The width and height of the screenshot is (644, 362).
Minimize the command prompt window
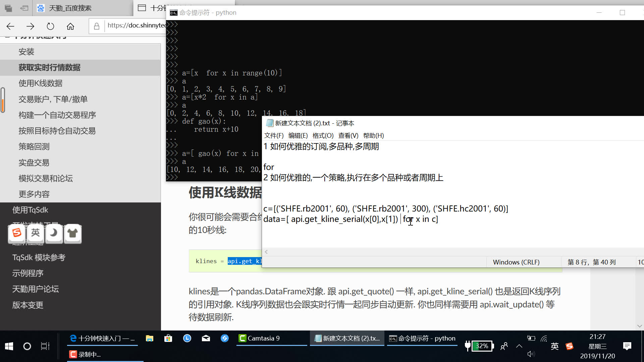pos(599,12)
